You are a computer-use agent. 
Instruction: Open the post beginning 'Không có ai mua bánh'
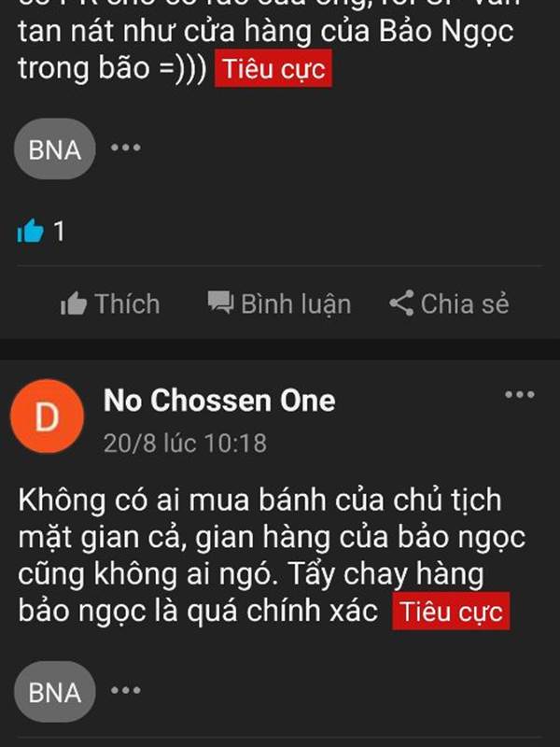coord(272,556)
